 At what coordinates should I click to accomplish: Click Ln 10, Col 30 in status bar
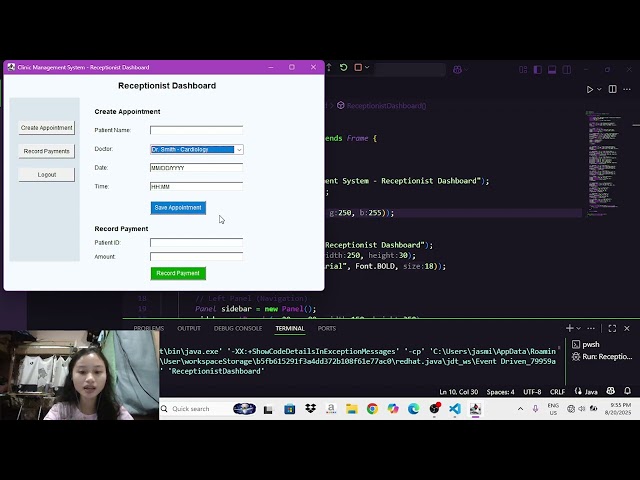pos(458,392)
